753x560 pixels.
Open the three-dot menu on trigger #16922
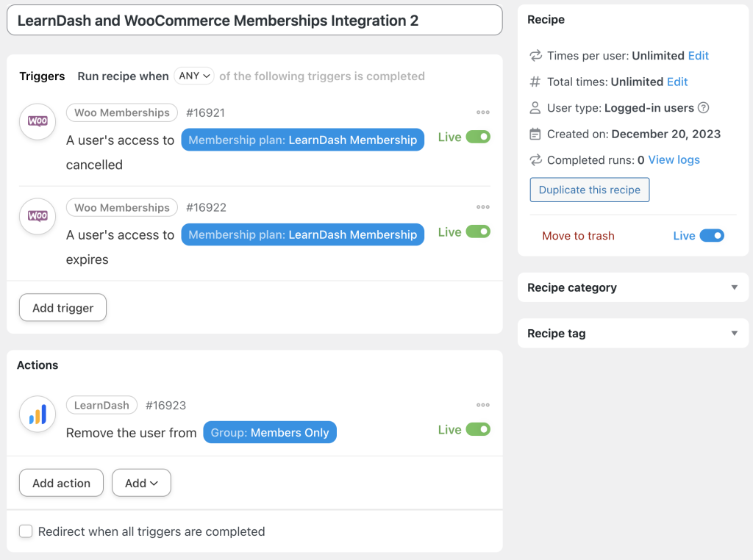483,207
